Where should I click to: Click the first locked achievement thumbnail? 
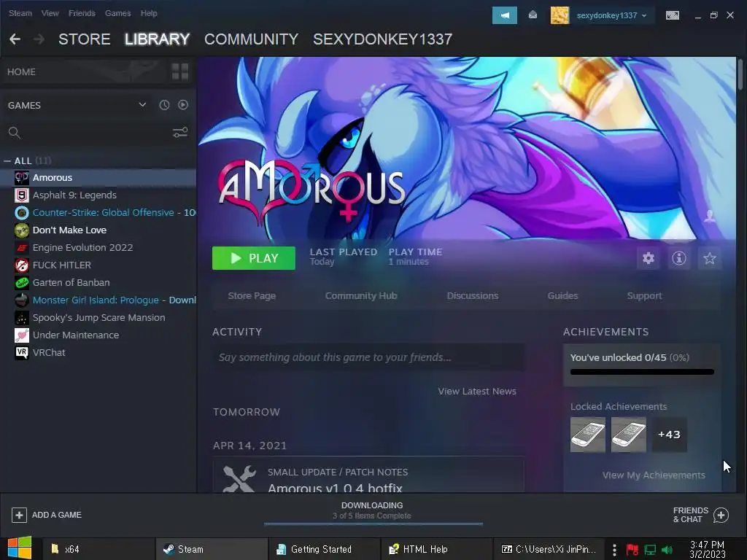click(588, 435)
